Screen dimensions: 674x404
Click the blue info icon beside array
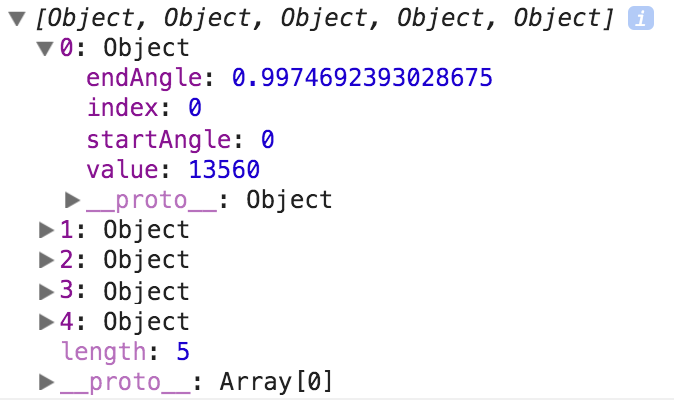[640, 18]
